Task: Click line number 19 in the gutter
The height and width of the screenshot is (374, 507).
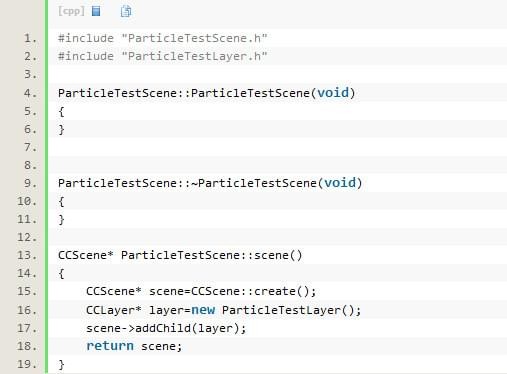Action: pos(27,364)
